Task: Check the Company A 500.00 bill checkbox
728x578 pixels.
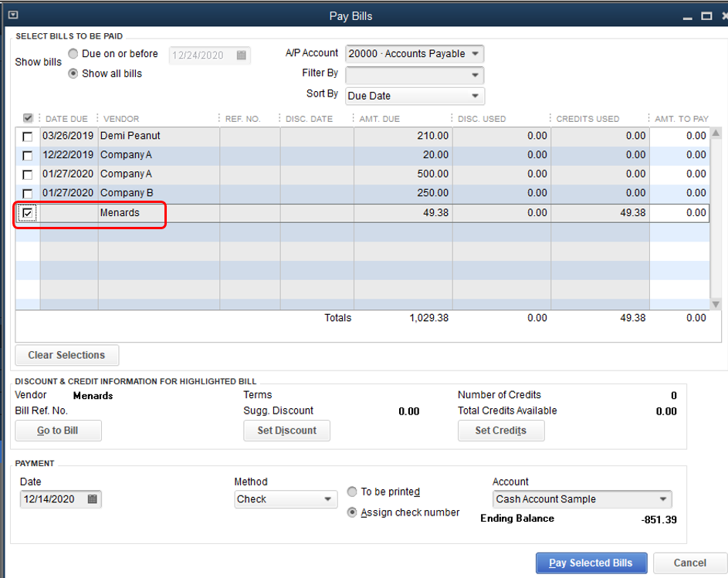Action: tap(27, 174)
